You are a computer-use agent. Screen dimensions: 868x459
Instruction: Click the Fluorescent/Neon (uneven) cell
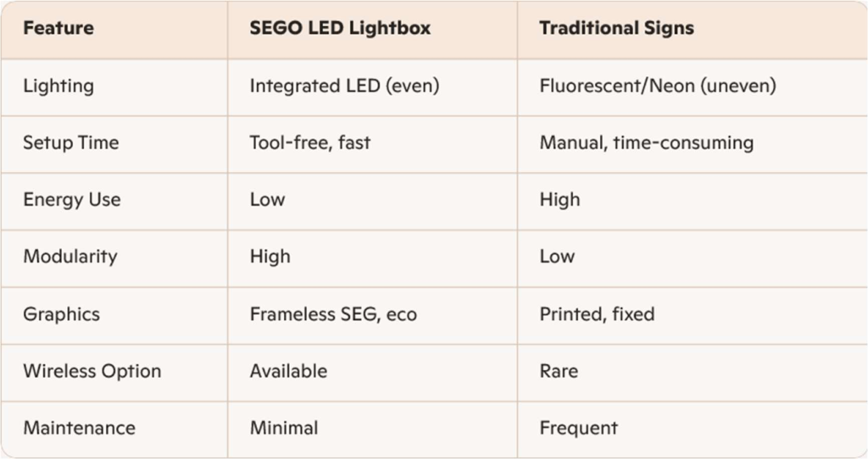tap(658, 86)
